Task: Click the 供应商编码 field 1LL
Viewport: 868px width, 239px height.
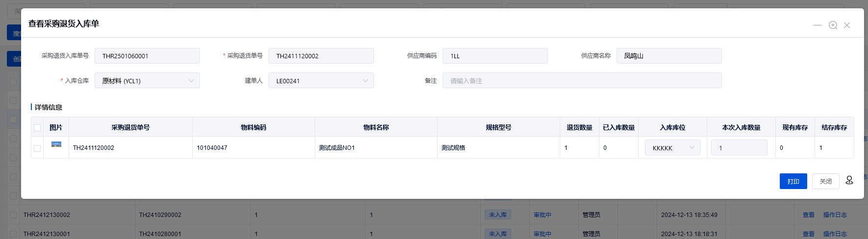Action: (495, 56)
